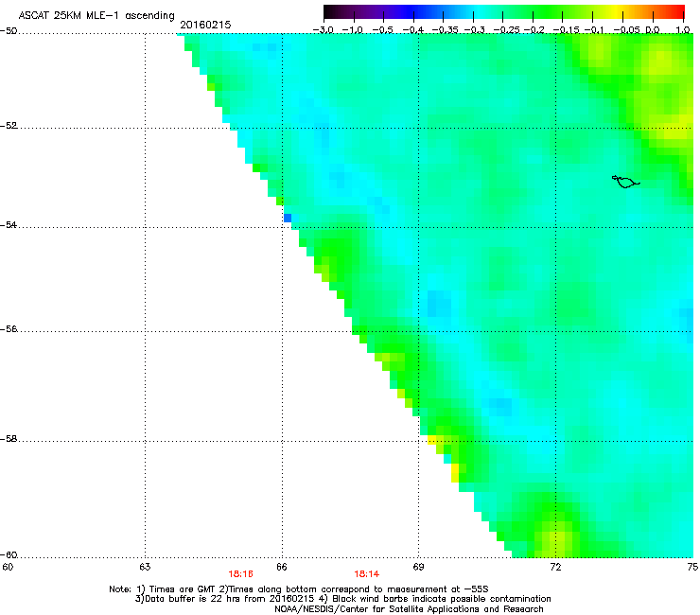Click the title text 'ASCAT 25KM MLE-1 ascending'
This screenshot has height=615, width=700.
[x=96, y=16]
